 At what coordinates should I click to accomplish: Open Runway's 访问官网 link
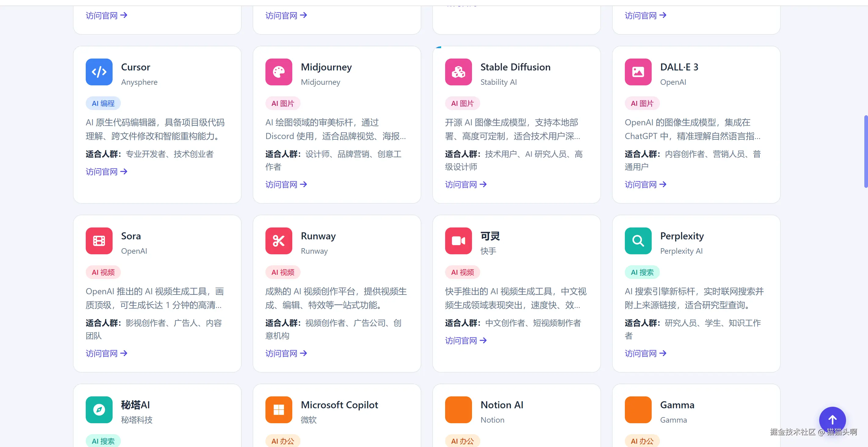286,353
